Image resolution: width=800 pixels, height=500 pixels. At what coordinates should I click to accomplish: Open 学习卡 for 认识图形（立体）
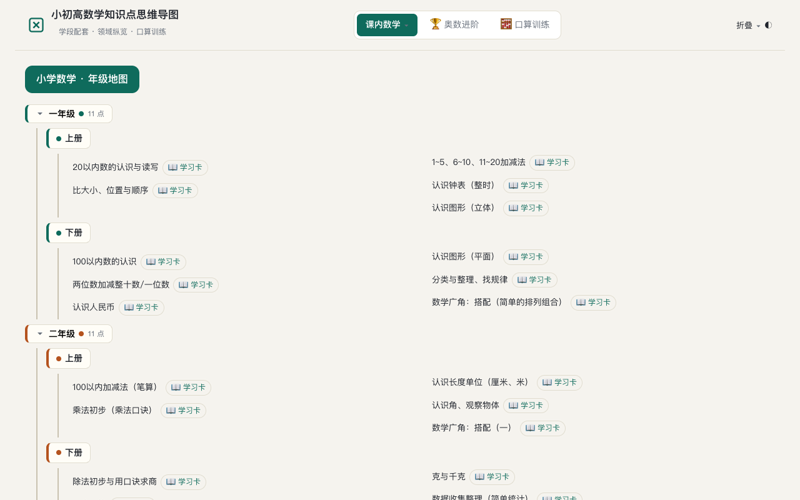pyautogui.click(x=526, y=208)
